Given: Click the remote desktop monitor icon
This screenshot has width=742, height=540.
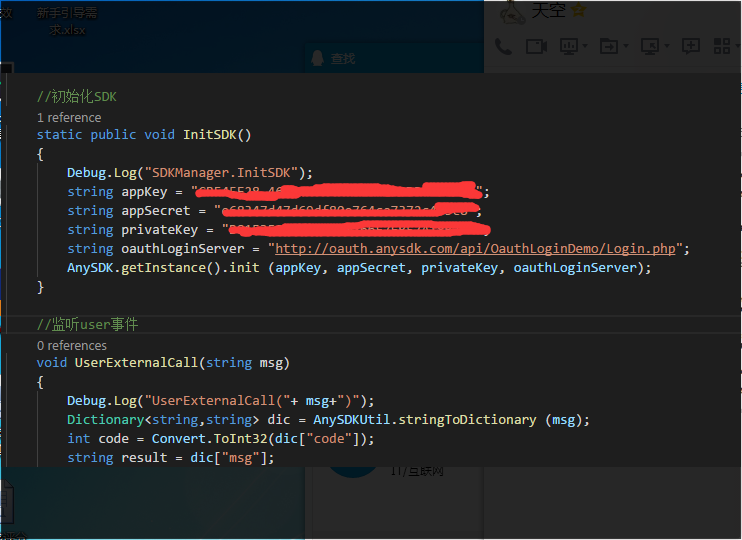Looking at the screenshot, I should [x=650, y=46].
